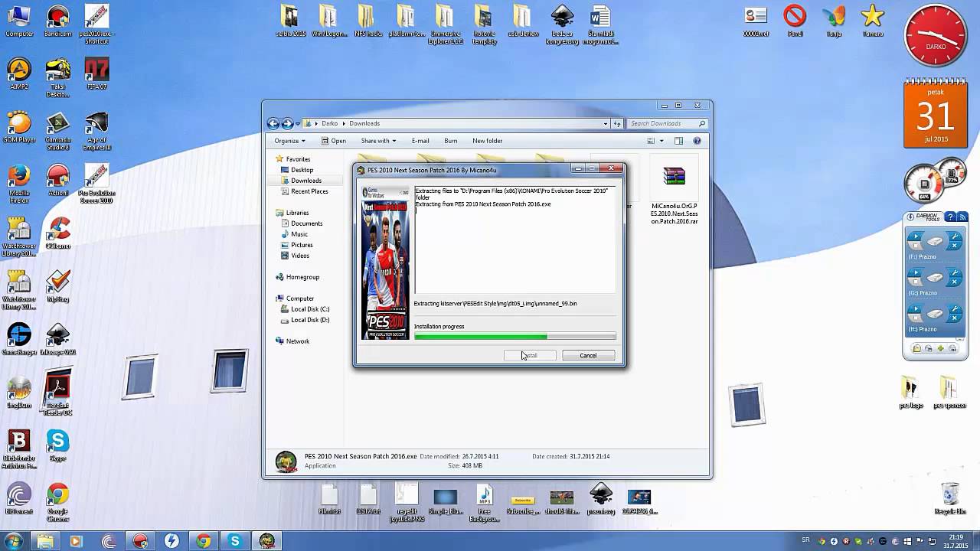The width and height of the screenshot is (980, 551).
Task: Click the taskbar clock
Action: click(x=955, y=541)
